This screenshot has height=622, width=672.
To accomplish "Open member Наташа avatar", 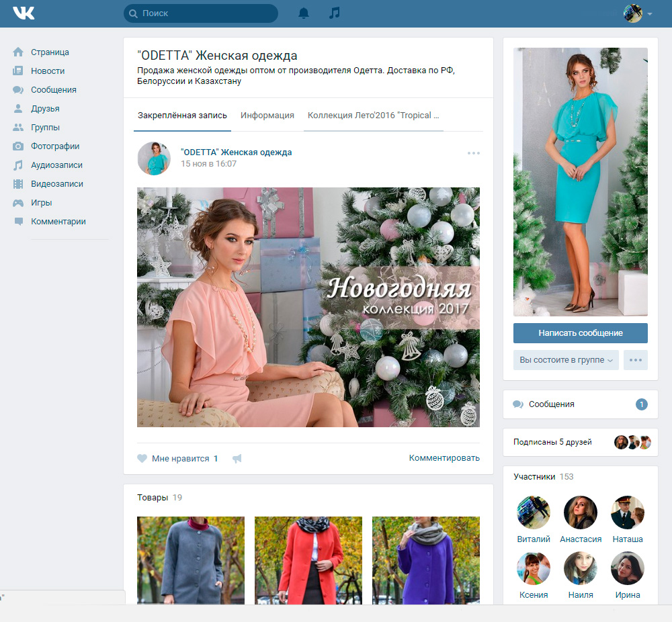I will click(628, 513).
